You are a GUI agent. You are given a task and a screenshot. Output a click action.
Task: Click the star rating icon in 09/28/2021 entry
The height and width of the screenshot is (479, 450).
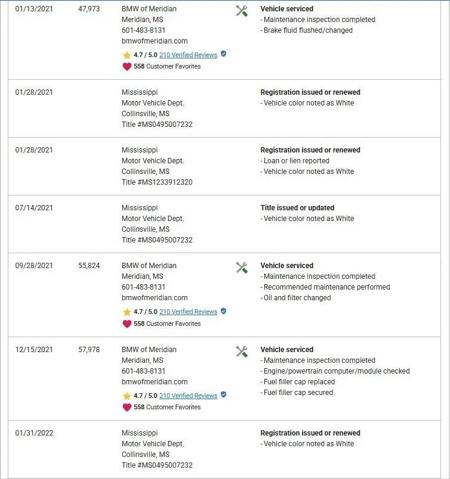(127, 312)
